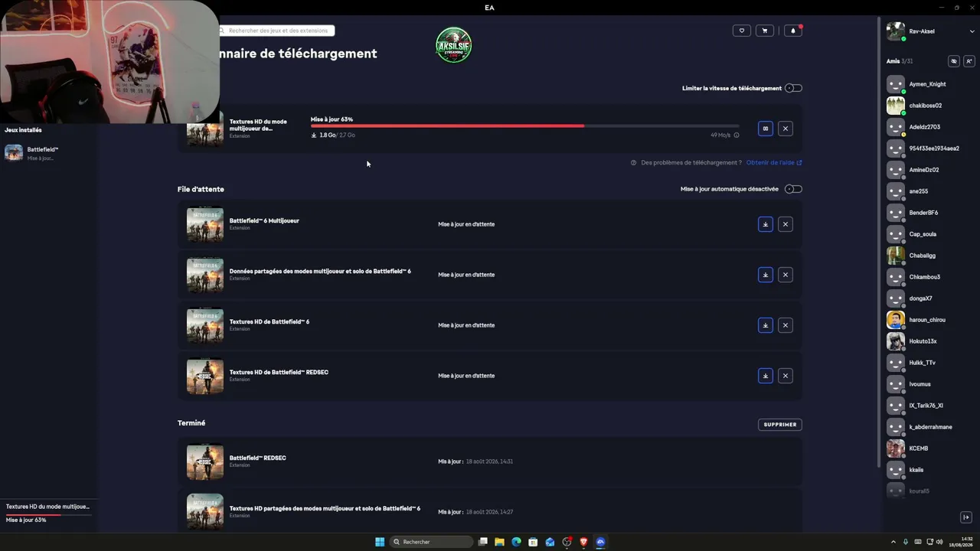Select friend kkaiis
This screenshot has width=980, height=551.
tap(916, 470)
